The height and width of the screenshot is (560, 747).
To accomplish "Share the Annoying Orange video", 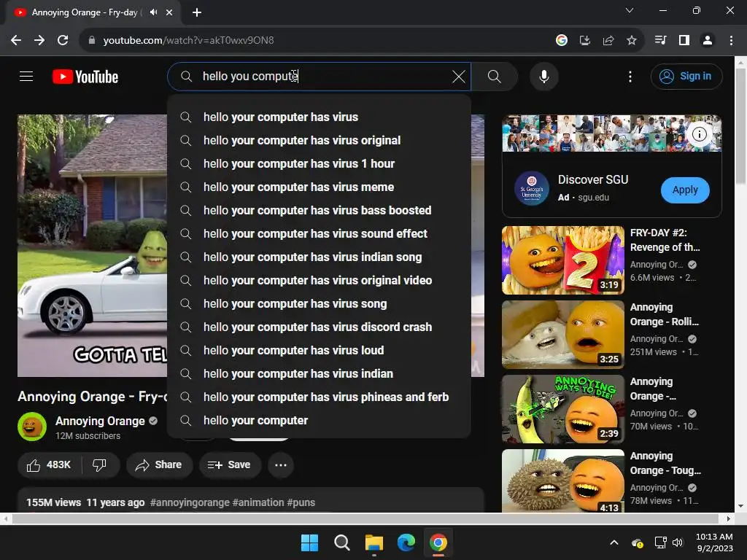I will click(159, 464).
